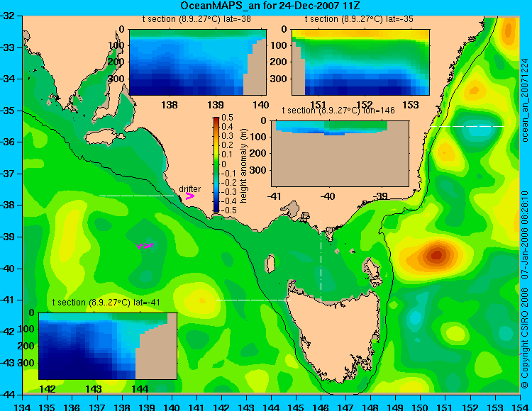Open the lat=-38 temperature section inset plot
Viewport: 532px width, 411px height.
tap(198, 62)
